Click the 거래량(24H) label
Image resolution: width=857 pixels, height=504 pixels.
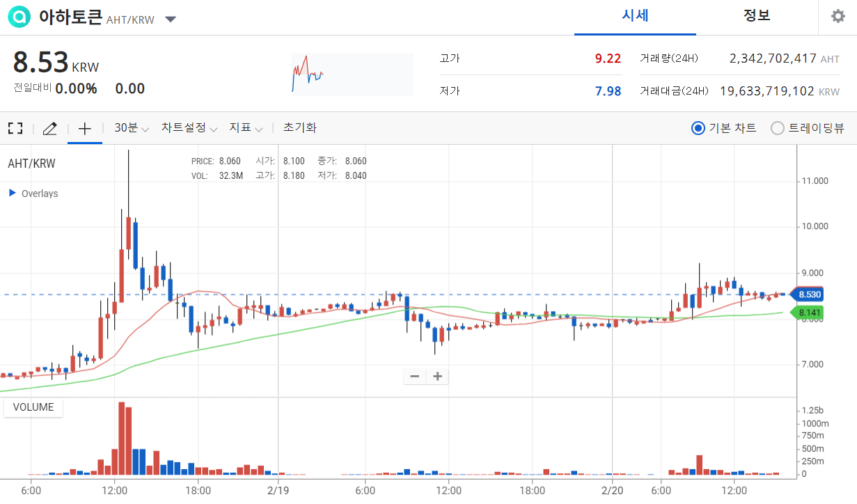coord(669,58)
